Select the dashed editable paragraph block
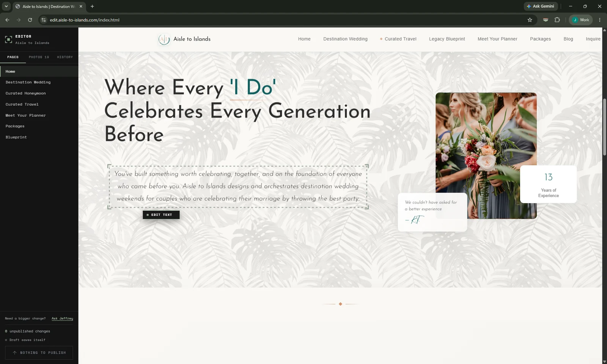 [x=238, y=186]
